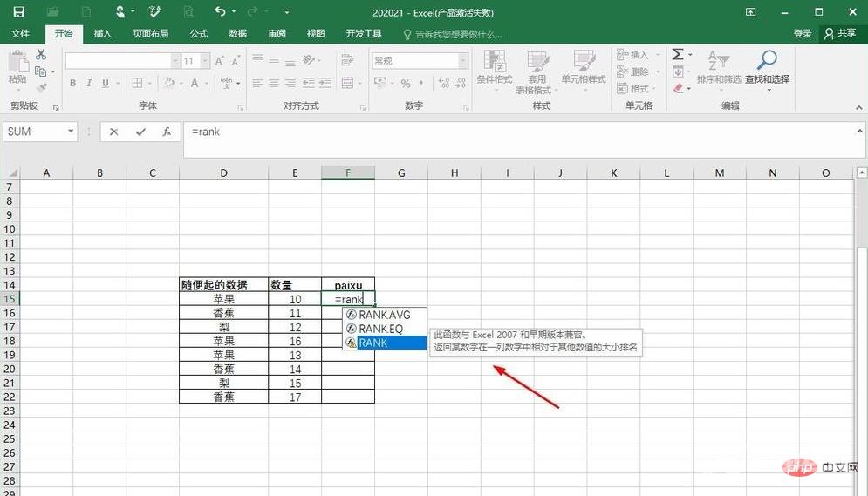
Task: Click the 登录 sign-in link
Action: coord(803,34)
